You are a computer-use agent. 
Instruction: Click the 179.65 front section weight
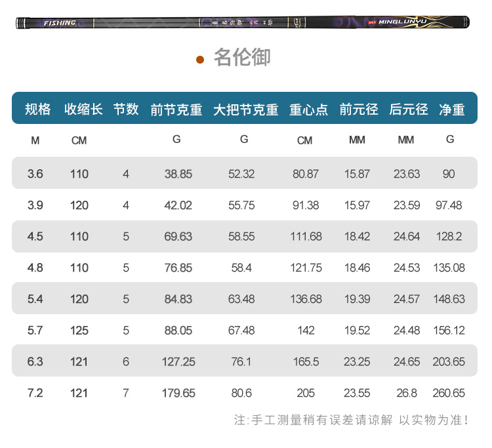pos(178,393)
